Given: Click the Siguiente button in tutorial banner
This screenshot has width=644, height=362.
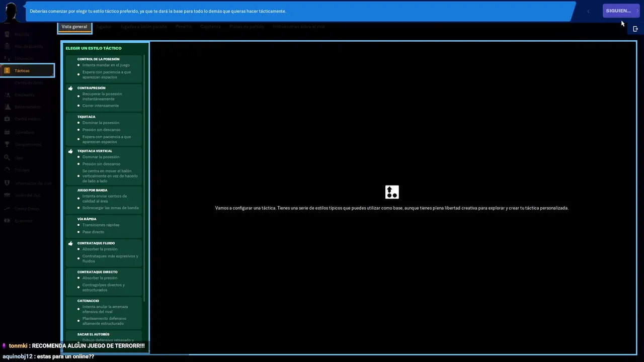Looking at the screenshot, I should coord(621,11).
